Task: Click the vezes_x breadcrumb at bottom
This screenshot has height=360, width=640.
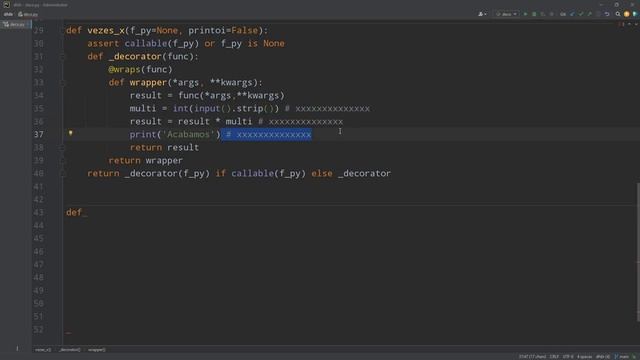Action: tap(43, 350)
